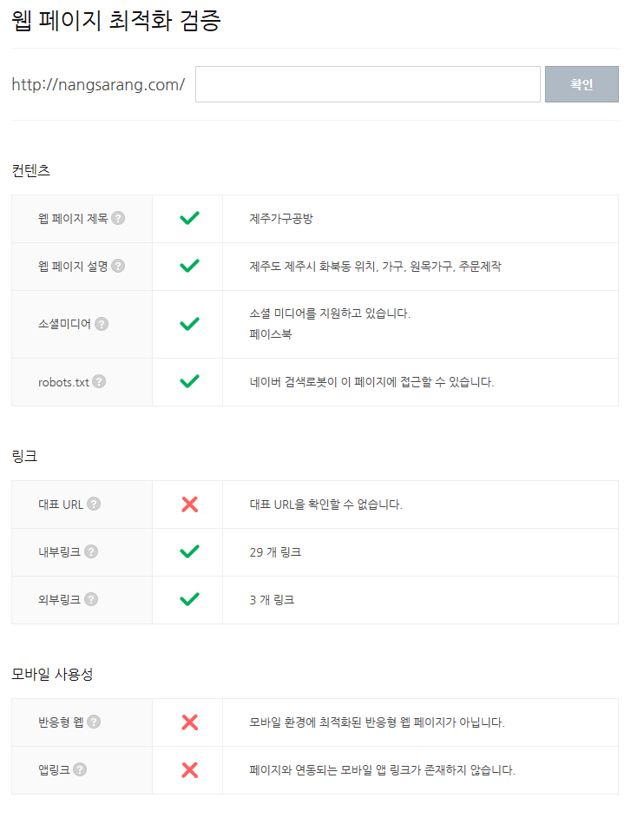Click the URL path input field

[x=368, y=84]
